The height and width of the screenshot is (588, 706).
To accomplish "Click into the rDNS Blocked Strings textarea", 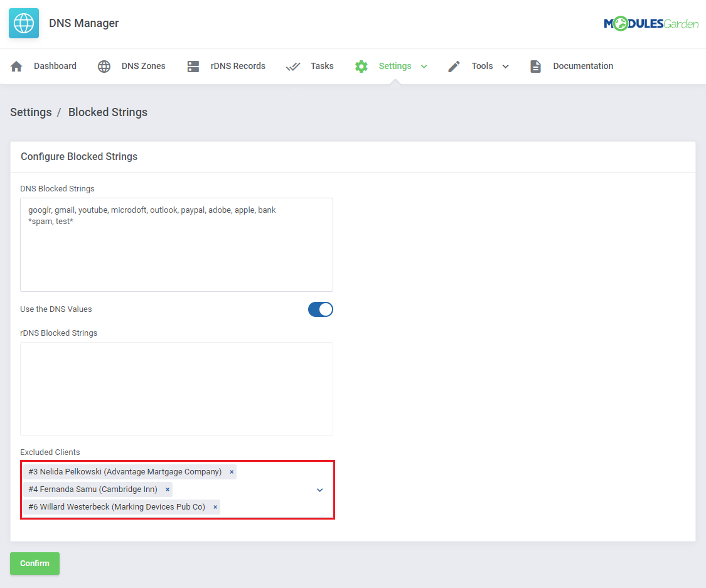I will pyautogui.click(x=176, y=389).
